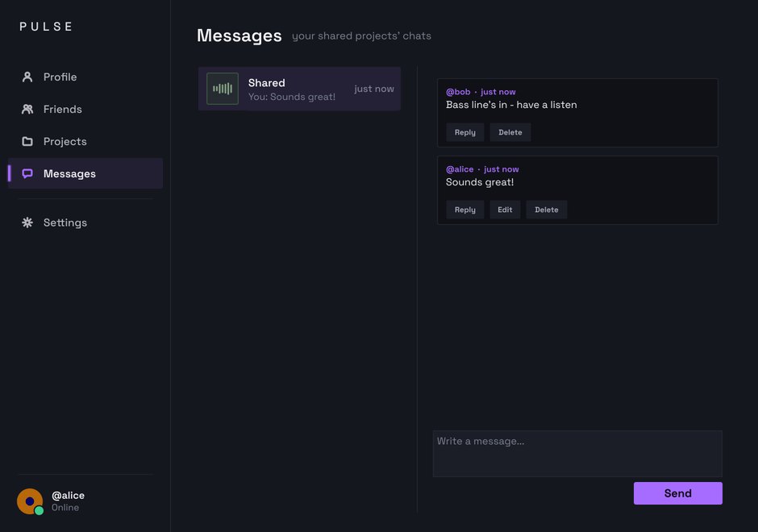This screenshot has height=532, width=758.
Task: Reply to bob's bass line message
Action: (x=465, y=132)
